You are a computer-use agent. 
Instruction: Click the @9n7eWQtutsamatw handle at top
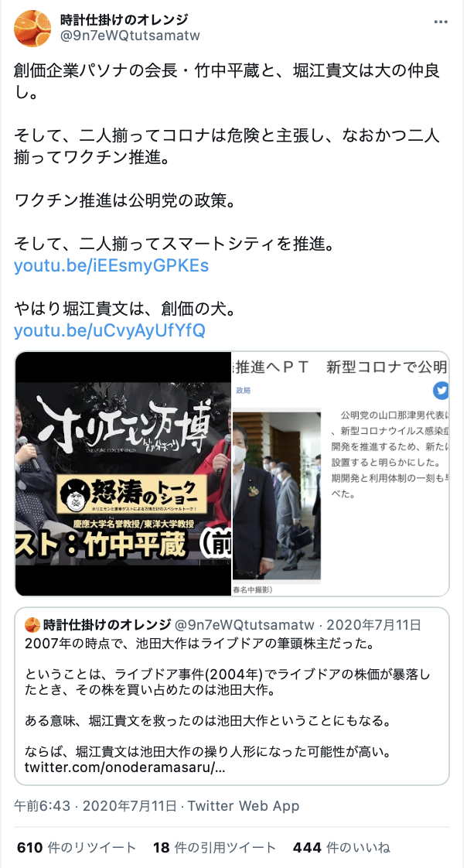click(130, 36)
